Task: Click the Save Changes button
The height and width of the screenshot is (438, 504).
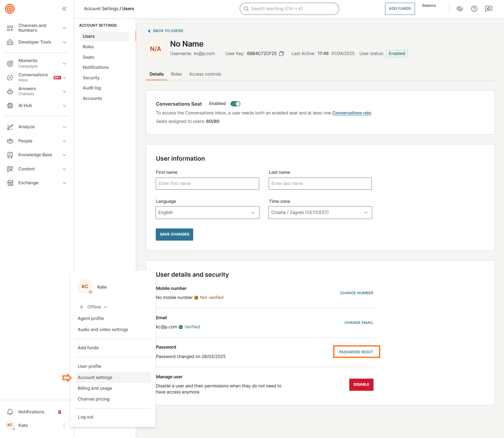Action: pos(174,235)
